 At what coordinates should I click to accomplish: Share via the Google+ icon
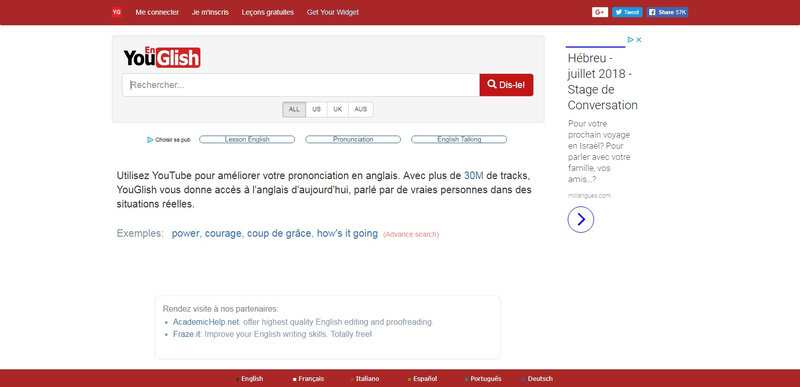[x=599, y=12]
